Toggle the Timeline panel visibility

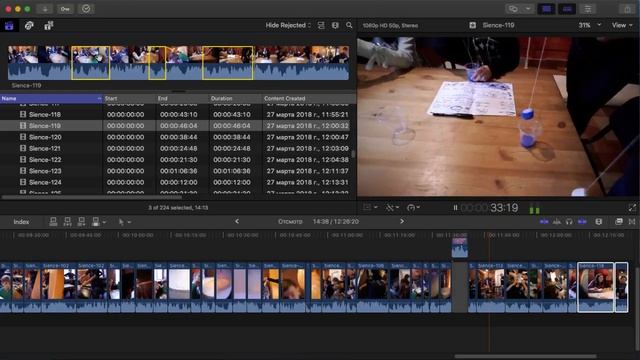(567, 9)
